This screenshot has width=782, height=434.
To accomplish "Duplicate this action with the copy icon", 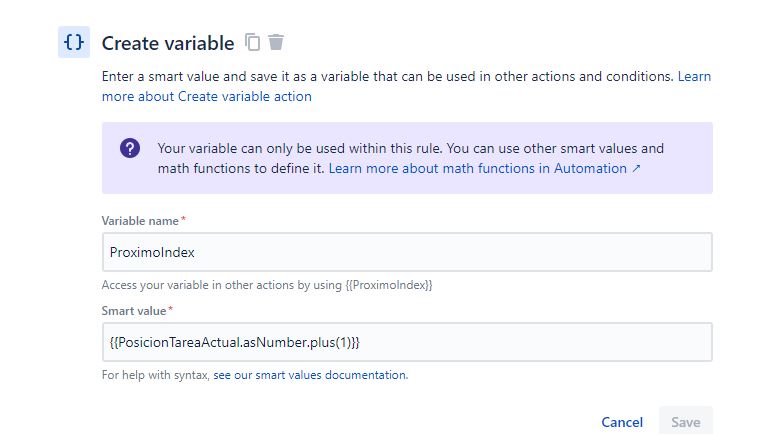I will click(x=252, y=42).
